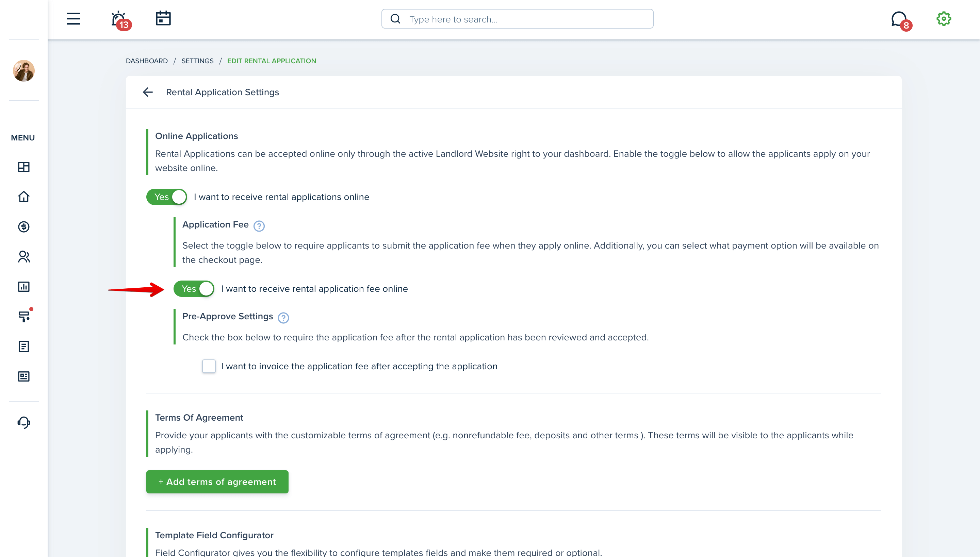Toggle receive rental applications online switch
The image size is (980, 557).
click(166, 197)
